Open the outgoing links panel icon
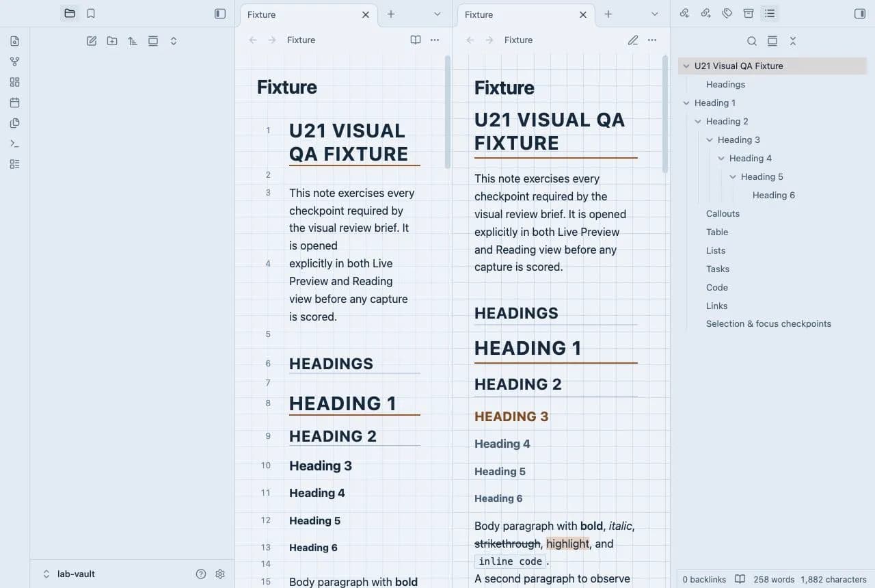Image resolution: width=875 pixels, height=588 pixels. coord(706,14)
